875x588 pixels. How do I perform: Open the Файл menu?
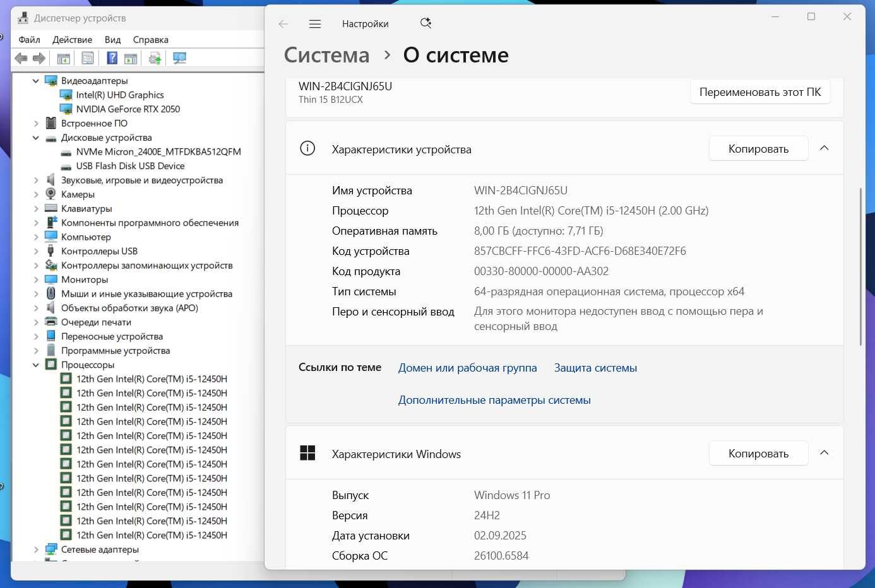(x=29, y=40)
